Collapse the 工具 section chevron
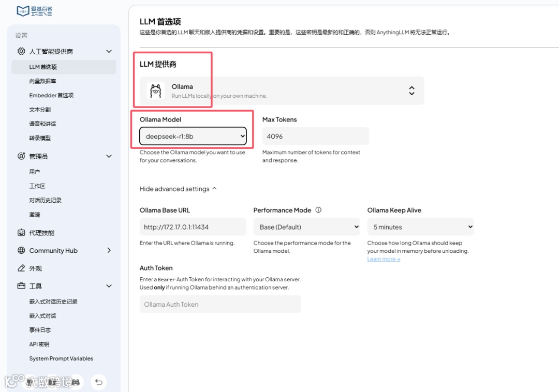The height and width of the screenshot is (392, 559). (x=109, y=286)
